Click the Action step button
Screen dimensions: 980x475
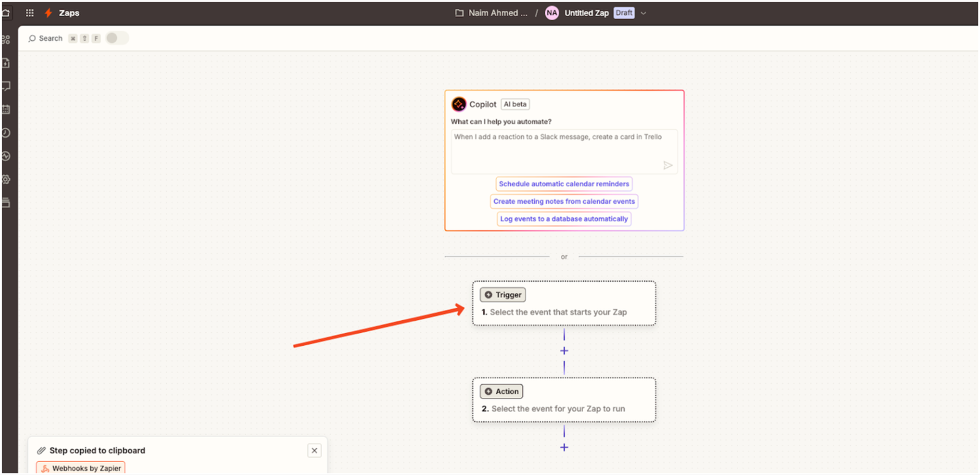click(502, 392)
